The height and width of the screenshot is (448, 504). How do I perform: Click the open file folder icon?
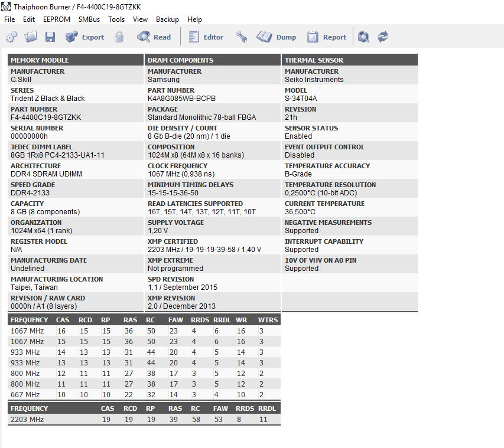[x=31, y=37]
